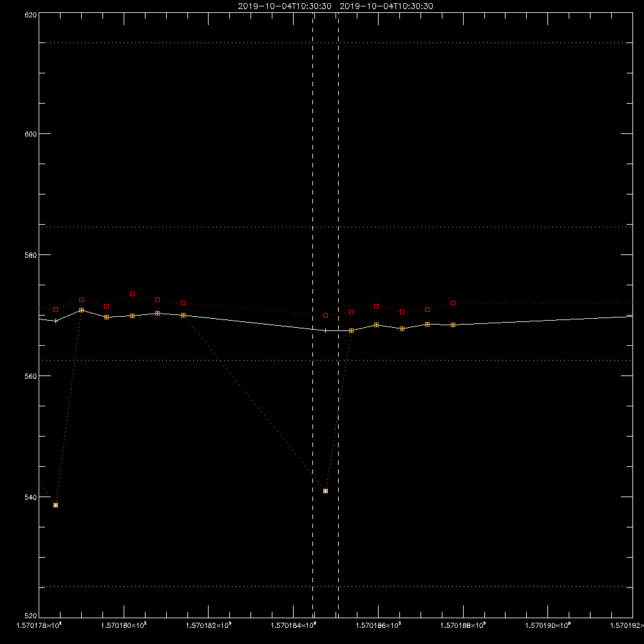
Task: Click the x-axis label 1.570186×10⁹
Action: pyautogui.click(x=378, y=625)
